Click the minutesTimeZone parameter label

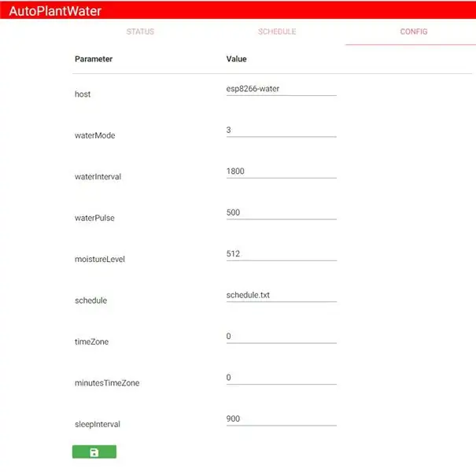tap(106, 383)
